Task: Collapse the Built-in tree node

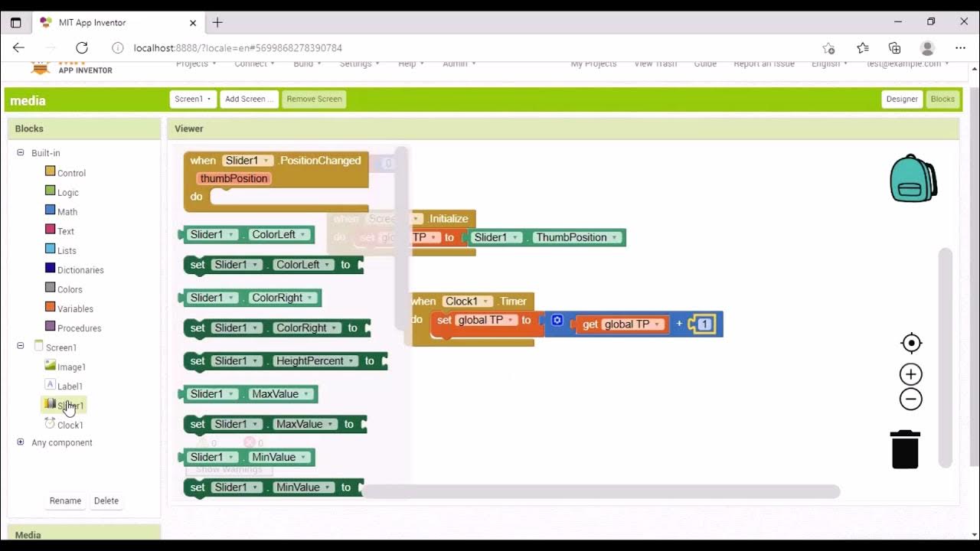Action: (x=21, y=153)
